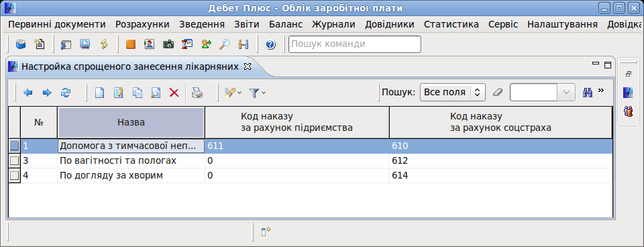Viewport: 644px width, 247px height.
Task: Click the binoculars find icon
Action: pyautogui.click(x=588, y=93)
